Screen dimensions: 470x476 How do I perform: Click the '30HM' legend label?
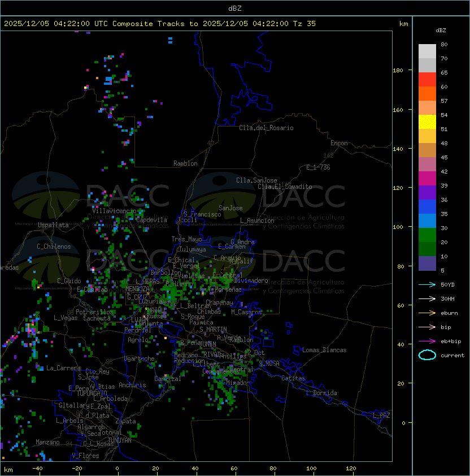pyautogui.click(x=447, y=298)
